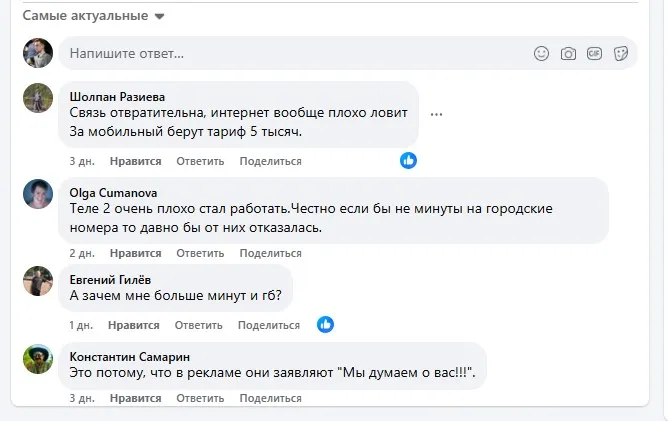
Task: Attach a photo via the camera icon
Action: coord(568,53)
